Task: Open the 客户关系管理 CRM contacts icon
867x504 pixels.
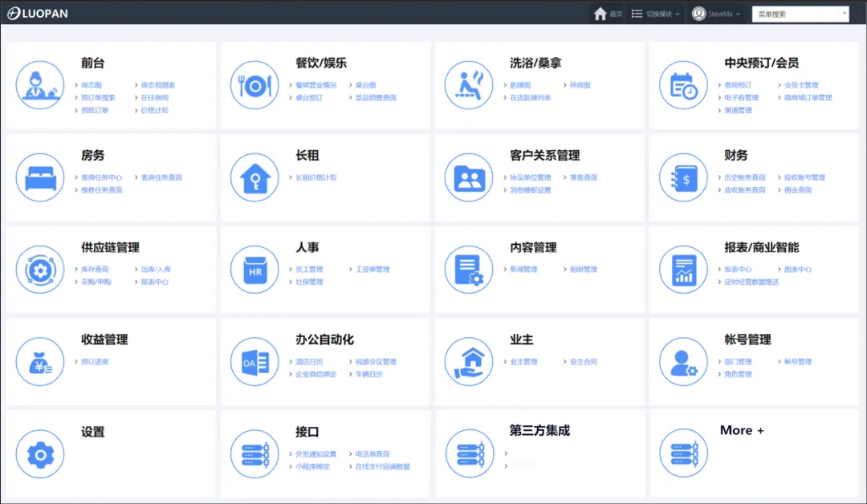Action: 469,177
